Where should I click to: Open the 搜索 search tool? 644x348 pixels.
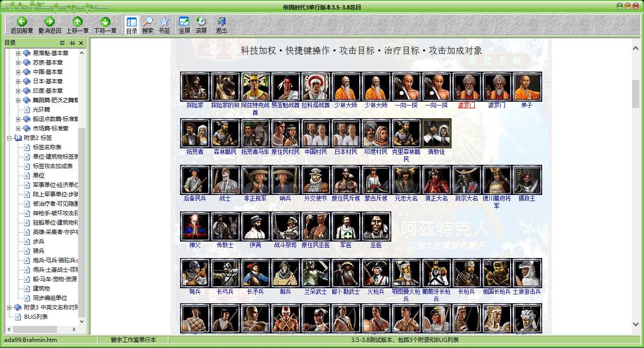tap(148, 25)
